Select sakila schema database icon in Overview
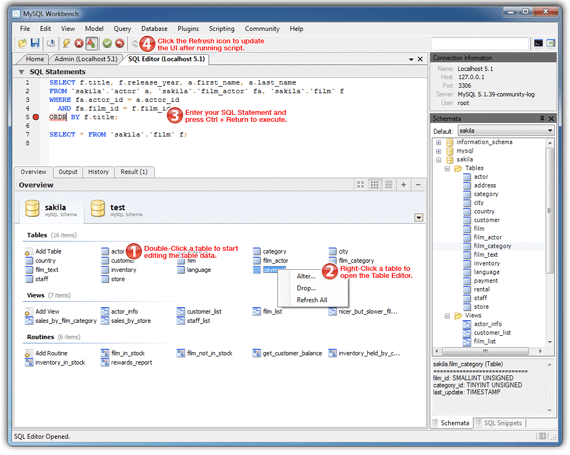Viewport: 570px width, 455px height. 32,209
